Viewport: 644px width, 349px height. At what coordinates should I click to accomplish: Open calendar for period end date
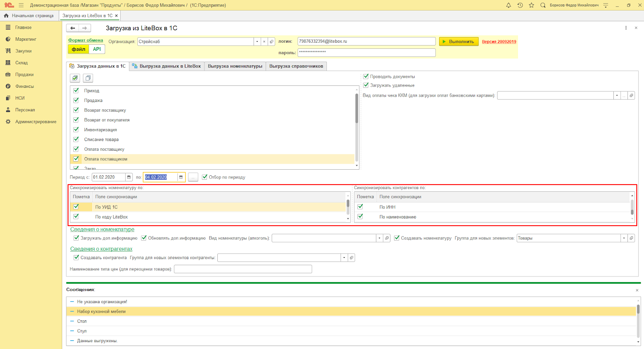coord(181,177)
